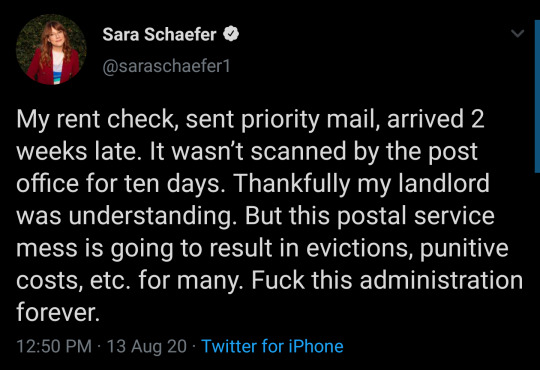Click the words "weeks late" in tweet

[x=74, y=151]
